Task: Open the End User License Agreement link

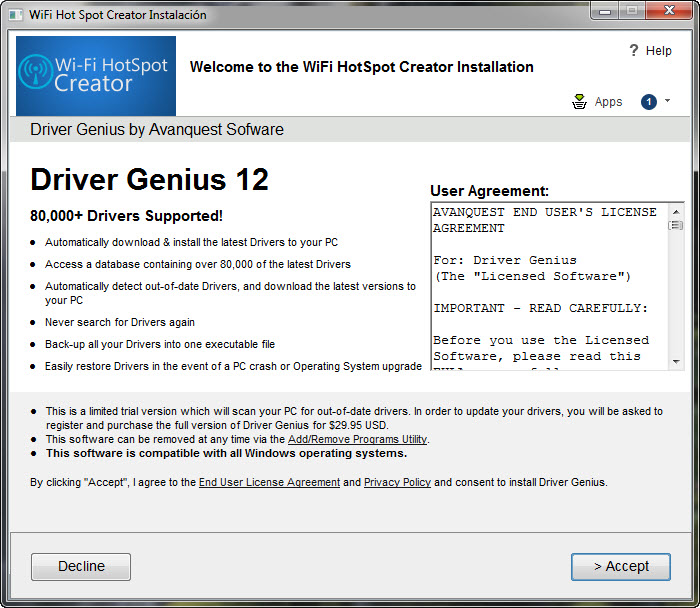Action: pos(269,482)
